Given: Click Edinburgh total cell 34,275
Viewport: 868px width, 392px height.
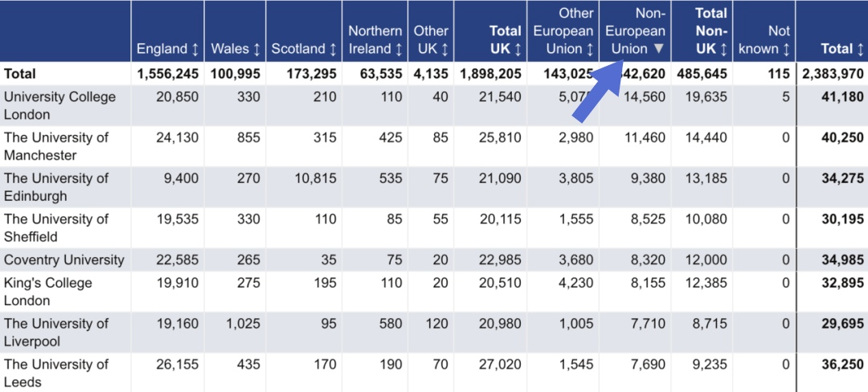Looking at the screenshot, I should [842, 178].
